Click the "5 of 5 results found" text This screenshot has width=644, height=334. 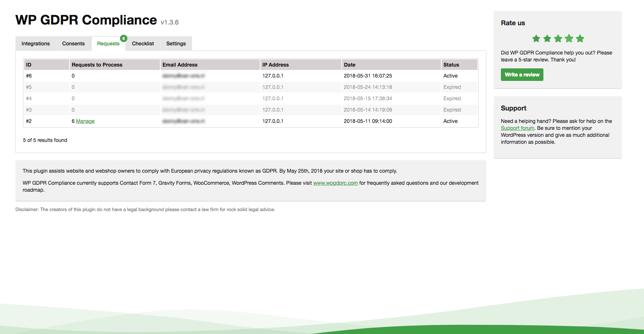point(45,140)
